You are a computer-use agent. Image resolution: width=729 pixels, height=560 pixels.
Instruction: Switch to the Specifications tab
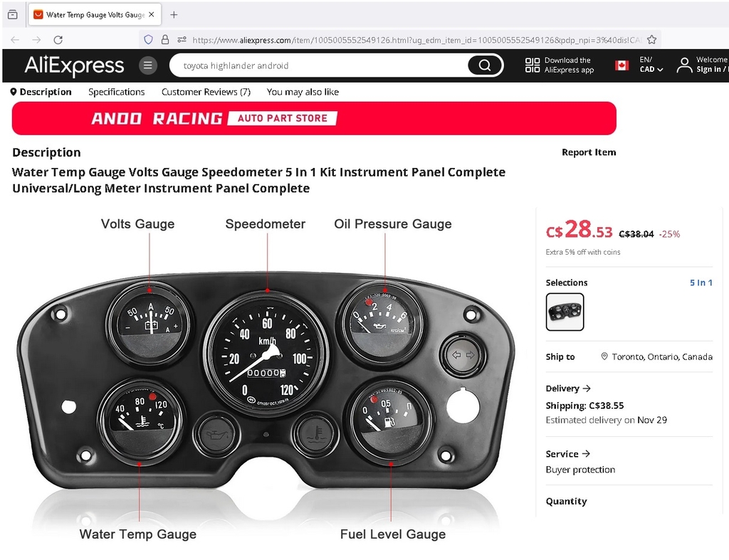116,92
